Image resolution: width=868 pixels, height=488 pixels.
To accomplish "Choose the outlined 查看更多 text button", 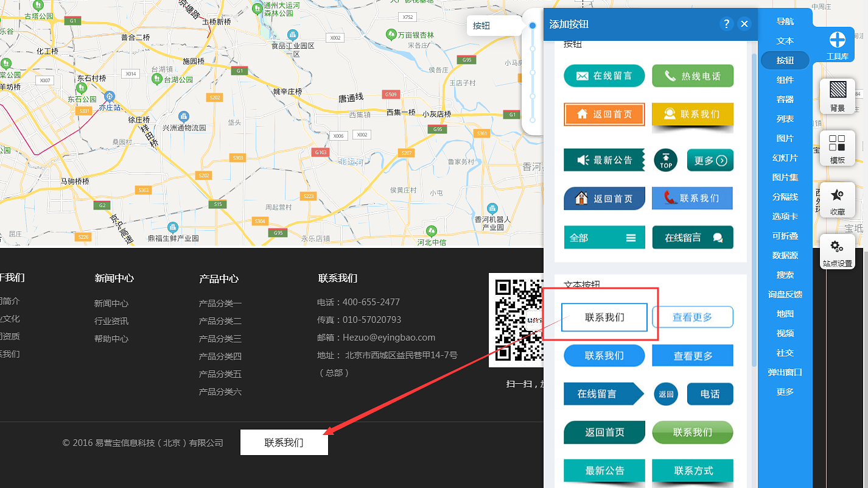I will click(693, 317).
